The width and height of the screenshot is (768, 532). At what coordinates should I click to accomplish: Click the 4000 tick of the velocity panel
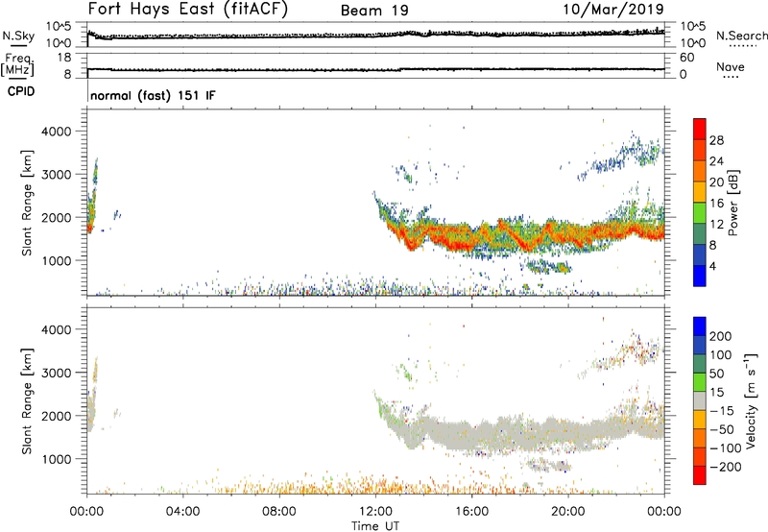coord(57,329)
